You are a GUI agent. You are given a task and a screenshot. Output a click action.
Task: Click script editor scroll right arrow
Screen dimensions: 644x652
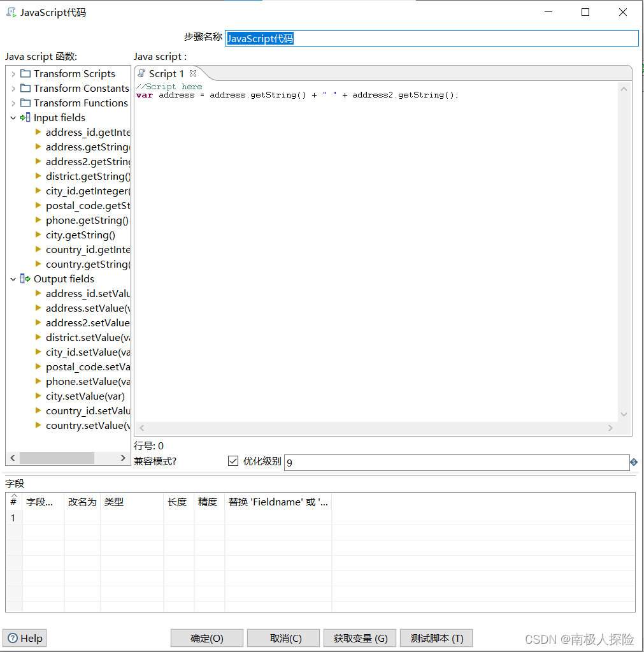tap(610, 428)
